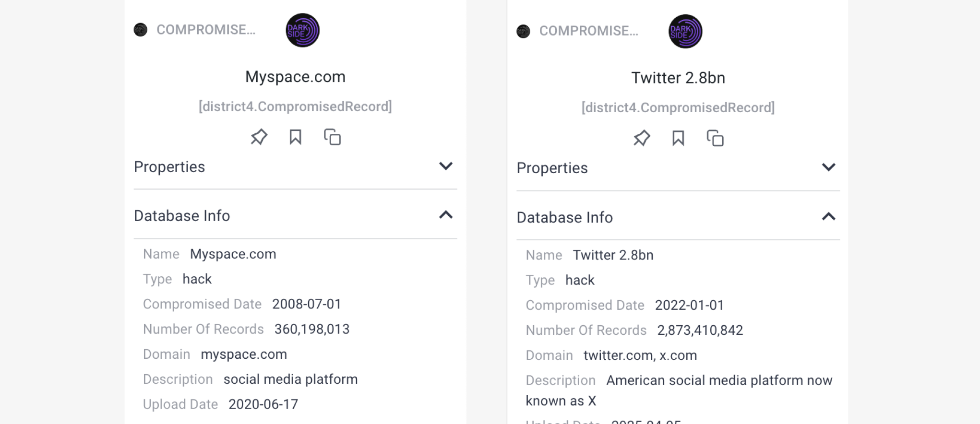Click COMPROMISE... label on Twitter card
The height and width of the screenshot is (424, 980).
[589, 31]
